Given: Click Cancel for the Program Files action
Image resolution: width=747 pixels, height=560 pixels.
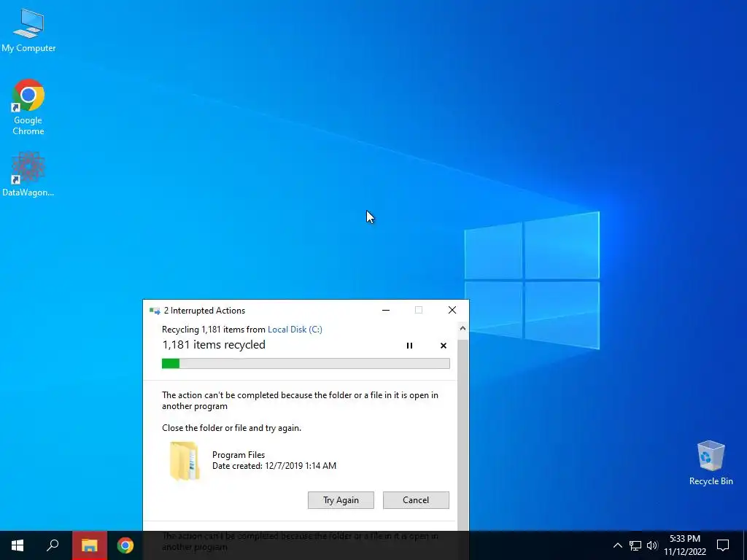Looking at the screenshot, I should [x=416, y=500].
